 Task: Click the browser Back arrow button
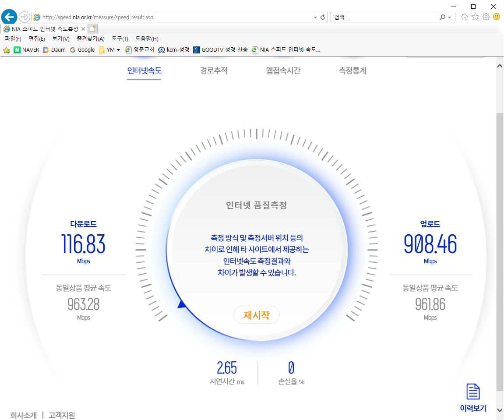click(x=9, y=17)
